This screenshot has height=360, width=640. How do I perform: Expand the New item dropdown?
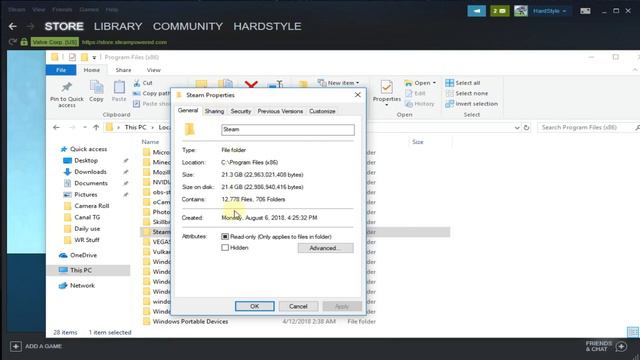click(358, 83)
